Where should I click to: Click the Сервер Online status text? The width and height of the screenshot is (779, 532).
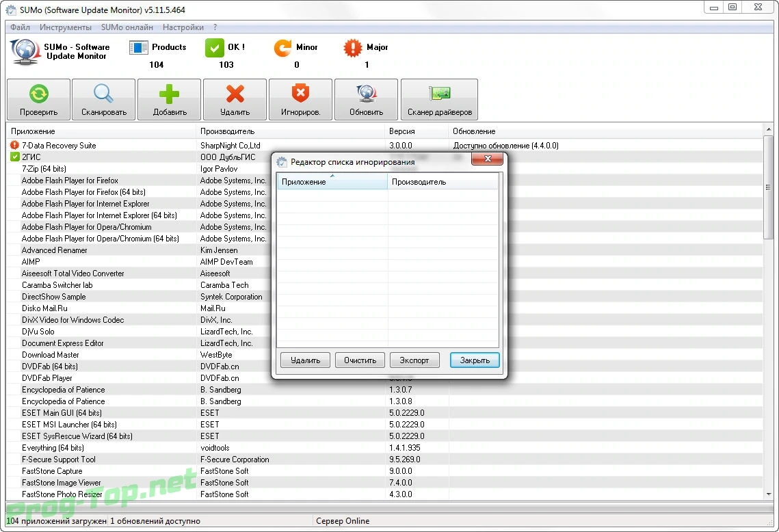coord(343,520)
